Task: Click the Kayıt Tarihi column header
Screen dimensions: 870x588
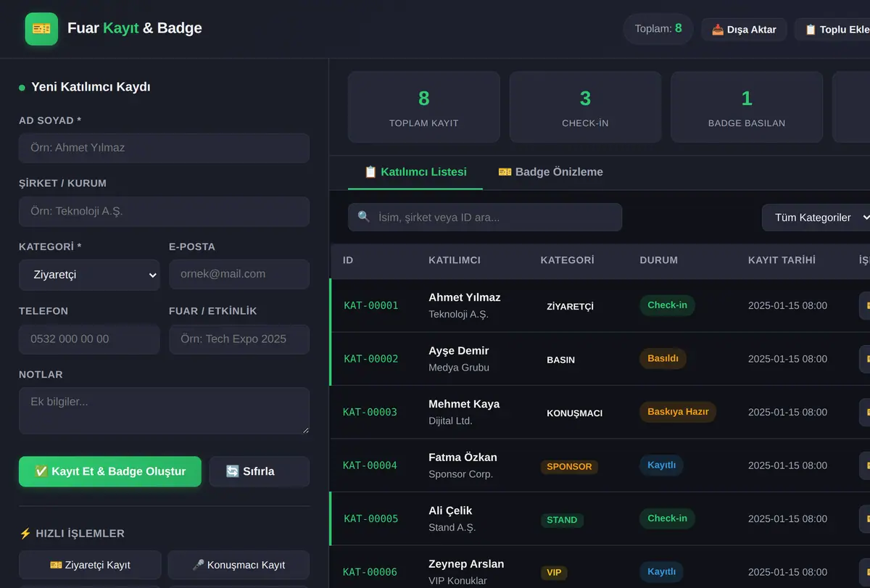Action: (x=782, y=260)
